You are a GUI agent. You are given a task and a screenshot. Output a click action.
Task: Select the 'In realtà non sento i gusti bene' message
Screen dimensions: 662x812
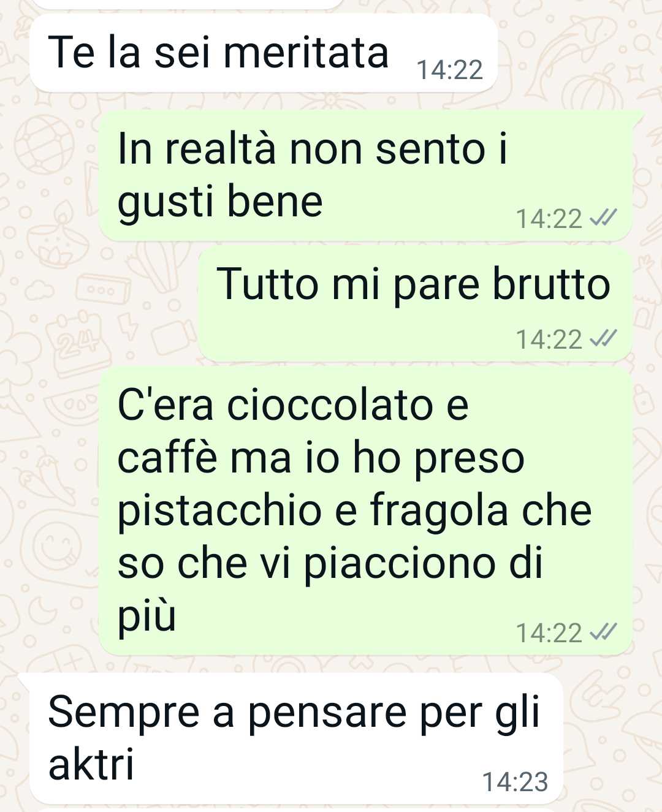366,176
